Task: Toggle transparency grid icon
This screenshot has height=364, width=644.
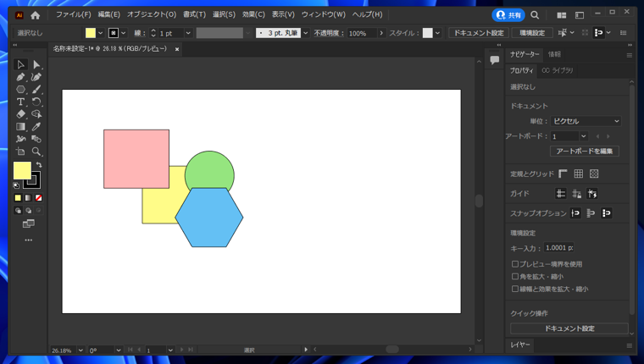Action: tap(594, 174)
